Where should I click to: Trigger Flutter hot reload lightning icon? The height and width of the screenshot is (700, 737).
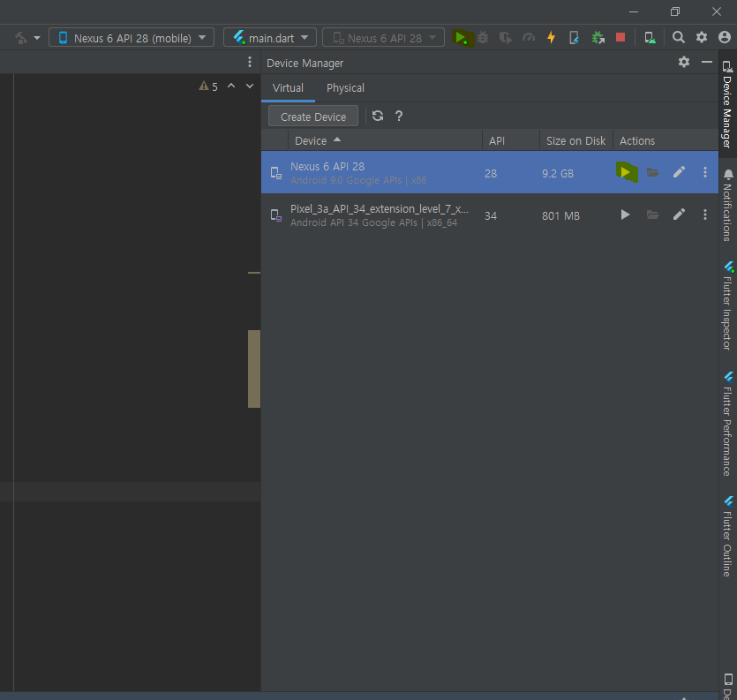pos(552,38)
